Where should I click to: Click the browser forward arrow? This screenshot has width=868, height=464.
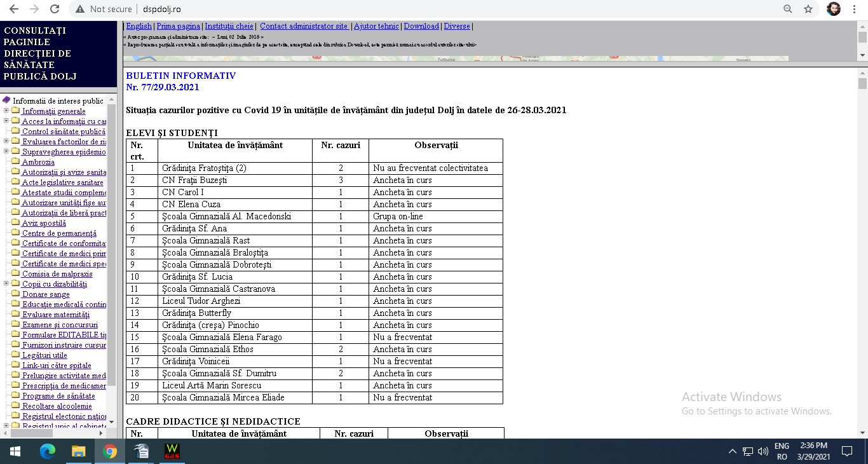34,9
